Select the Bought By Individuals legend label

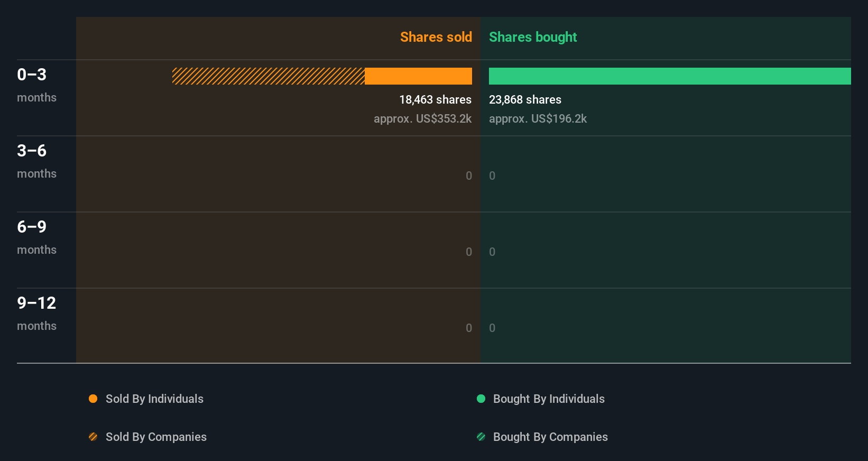coord(549,399)
